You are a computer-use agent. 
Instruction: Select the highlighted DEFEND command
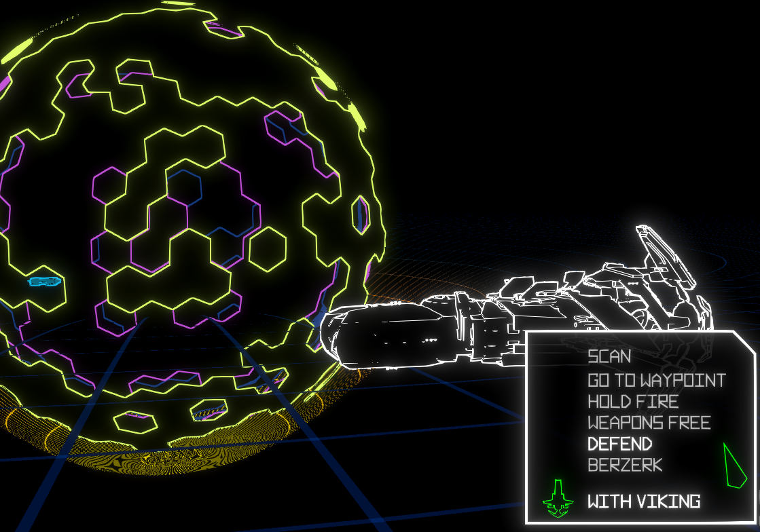(619, 444)
